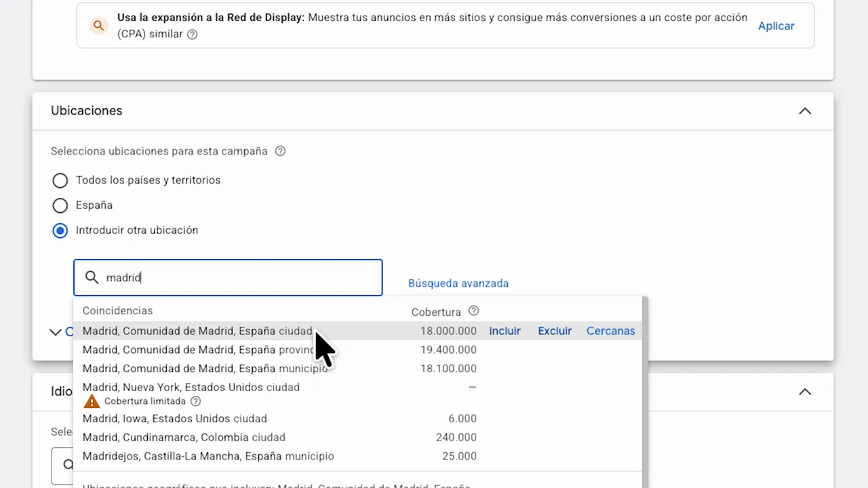Click the Cobertura column header
The width and height of the screenshot is (868, 488).
[436, 312]
